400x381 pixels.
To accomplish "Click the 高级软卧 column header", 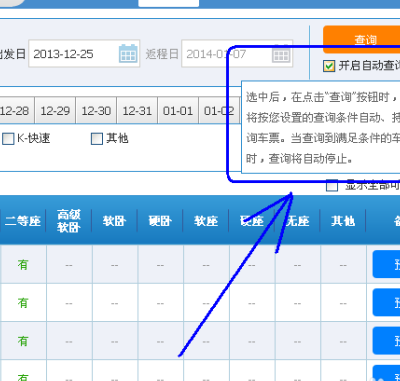I will [69, 221].
